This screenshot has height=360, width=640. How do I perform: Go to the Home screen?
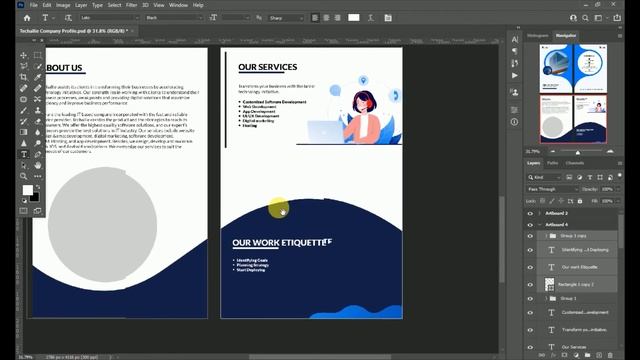[27, 18]
